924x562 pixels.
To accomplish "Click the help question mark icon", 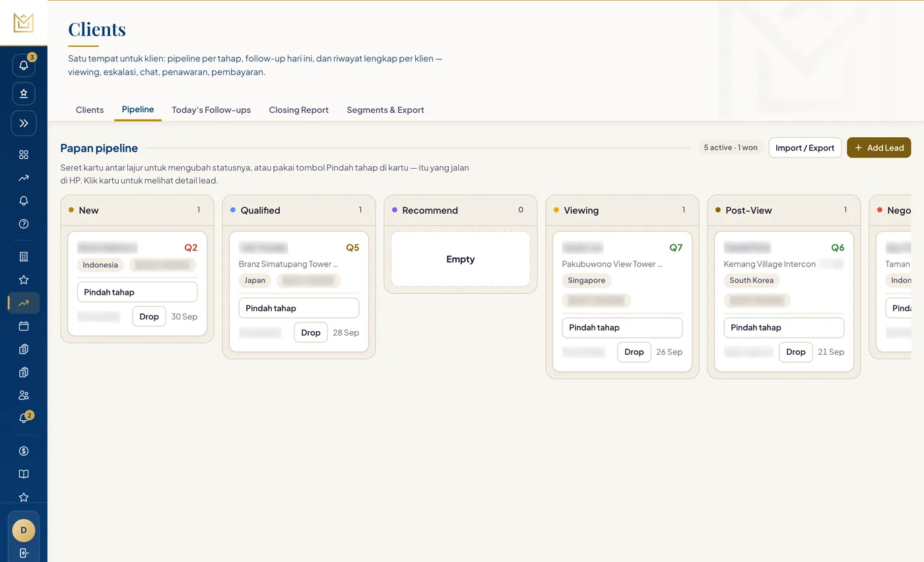I will tap(24, 224).
